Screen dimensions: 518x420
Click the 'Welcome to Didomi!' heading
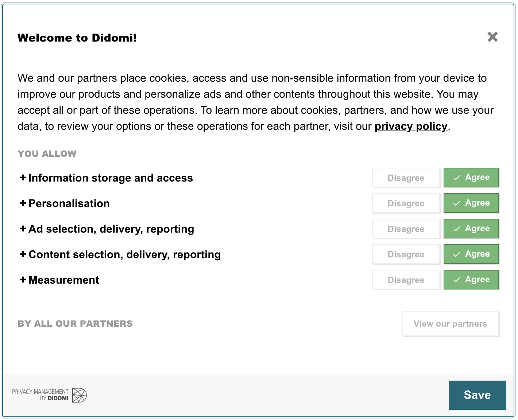tap(77, 38)
